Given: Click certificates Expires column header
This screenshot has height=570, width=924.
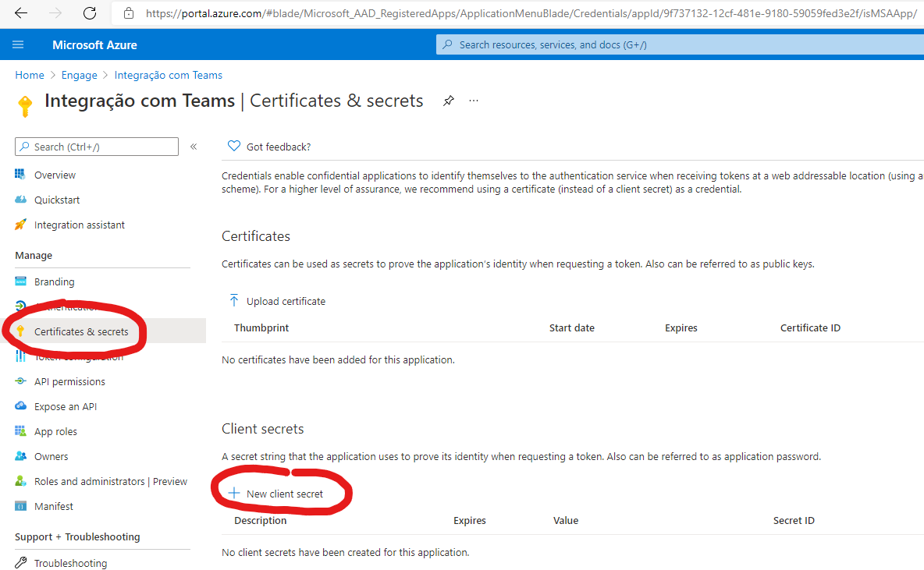Looking at the screenshot, I should (681, 328).
